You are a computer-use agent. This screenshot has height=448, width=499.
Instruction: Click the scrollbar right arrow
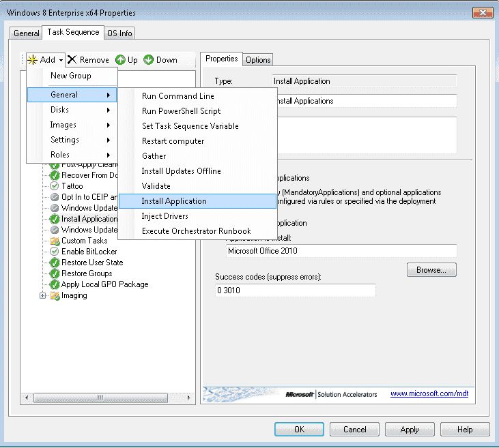(189, 398)
